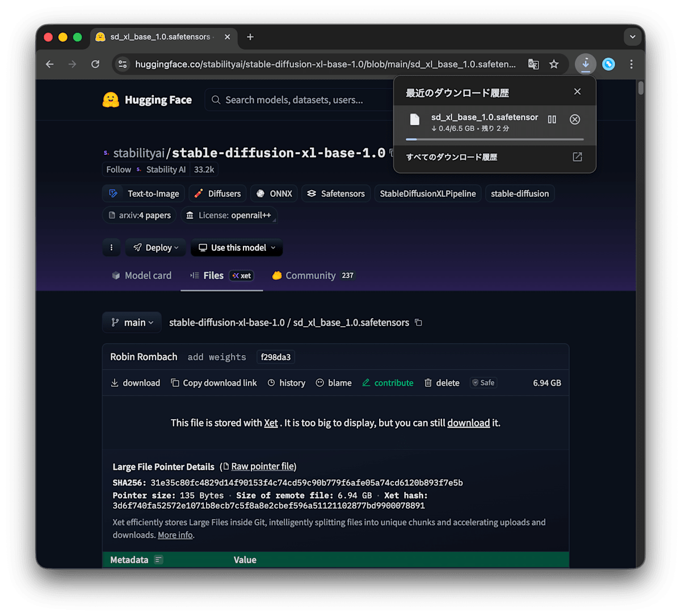This screenshot has height=616, width=681.
Task: Open the add weights commit message
Action: [217, 357]
